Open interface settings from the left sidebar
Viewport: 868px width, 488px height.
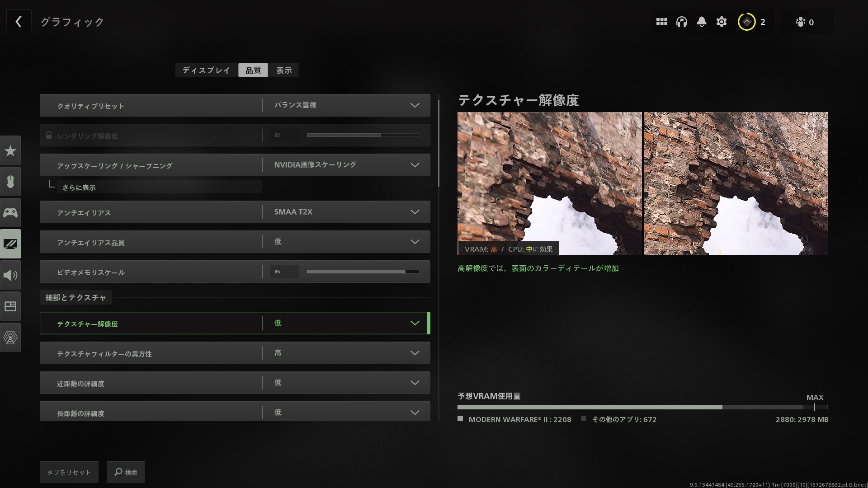pos(10,306)
